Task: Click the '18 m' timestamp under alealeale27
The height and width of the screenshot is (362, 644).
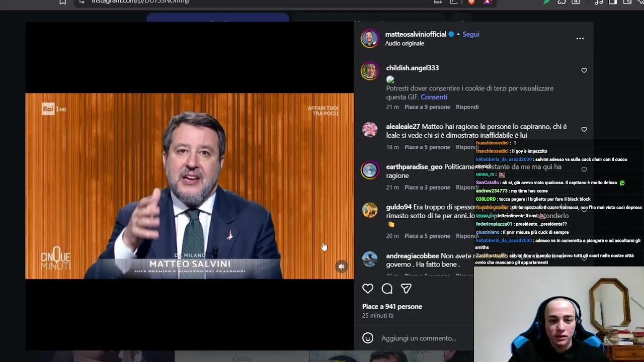Action: pos(392,147)
